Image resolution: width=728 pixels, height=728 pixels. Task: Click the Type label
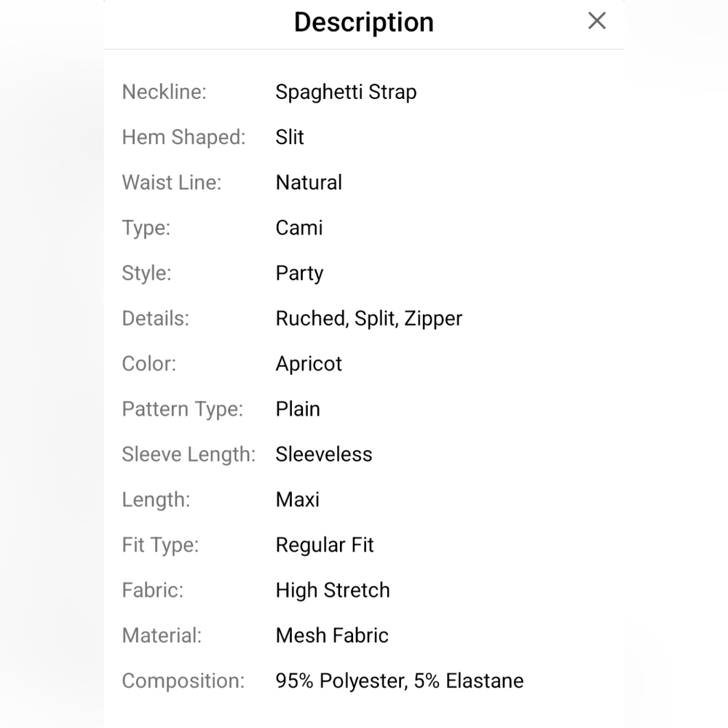[146, 228]
